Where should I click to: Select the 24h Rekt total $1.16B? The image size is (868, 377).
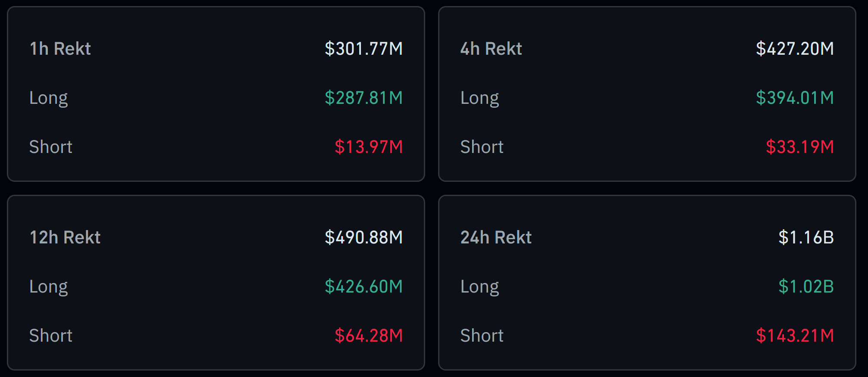click(806, 237)
